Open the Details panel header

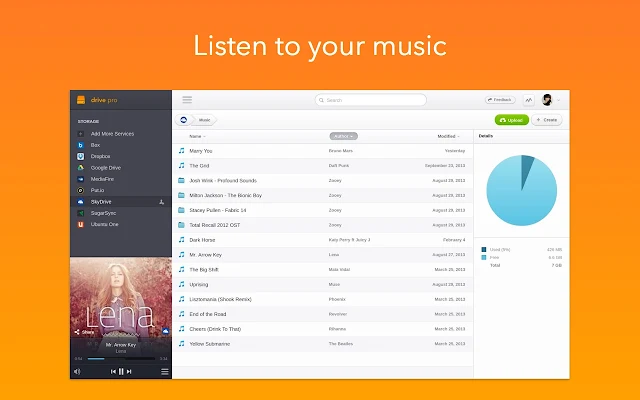point(486,136)
